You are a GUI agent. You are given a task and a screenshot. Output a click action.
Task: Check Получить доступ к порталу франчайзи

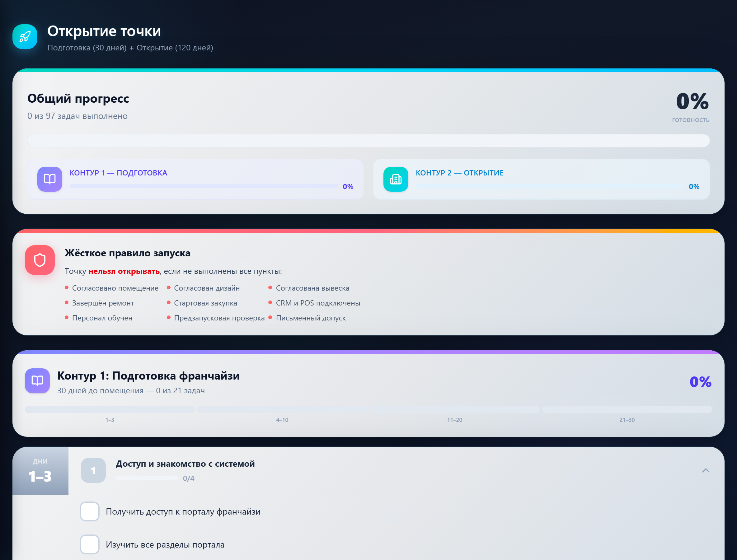[x=89, y=511]
